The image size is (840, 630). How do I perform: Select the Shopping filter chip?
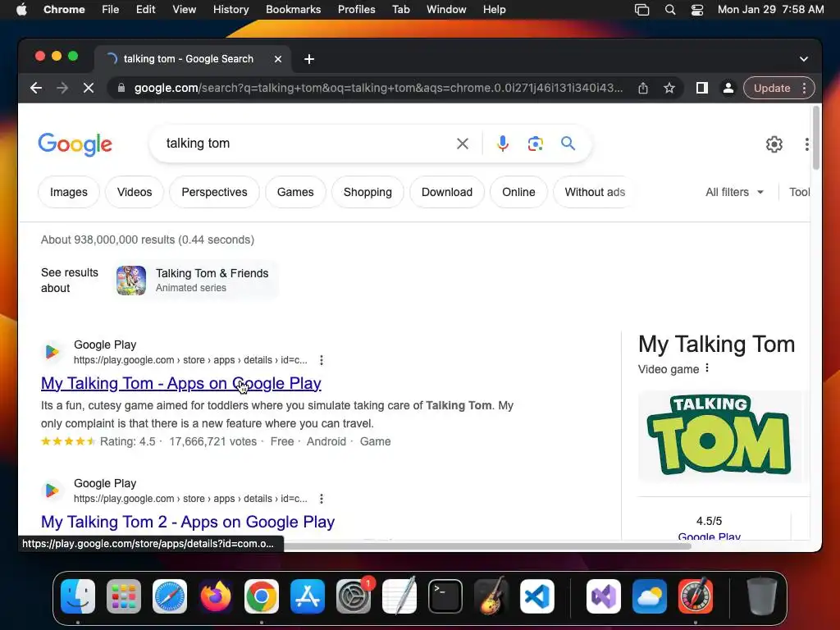coord(367,192)
